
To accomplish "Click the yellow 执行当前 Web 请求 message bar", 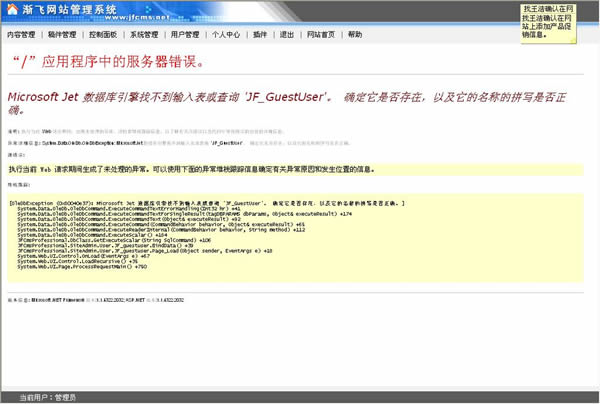I will tap(295, 169).
